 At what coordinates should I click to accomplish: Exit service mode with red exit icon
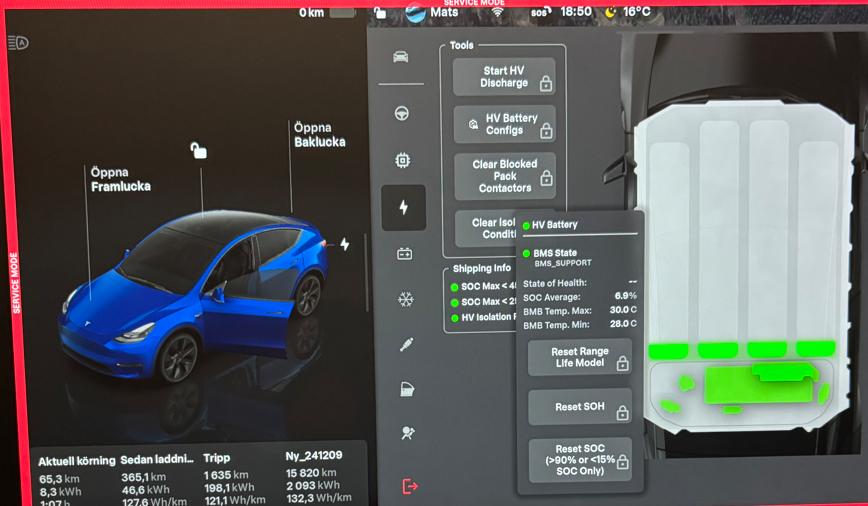[x=408, y=486]
